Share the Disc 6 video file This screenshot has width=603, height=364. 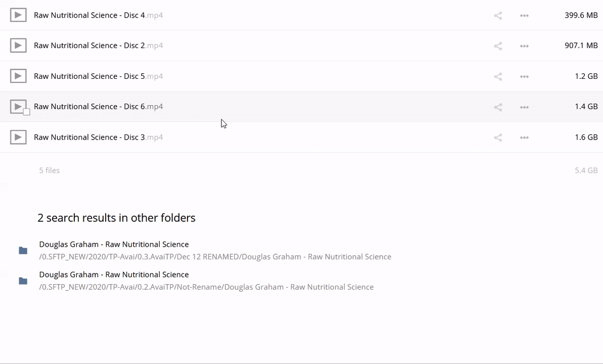(x=498, y=107)
